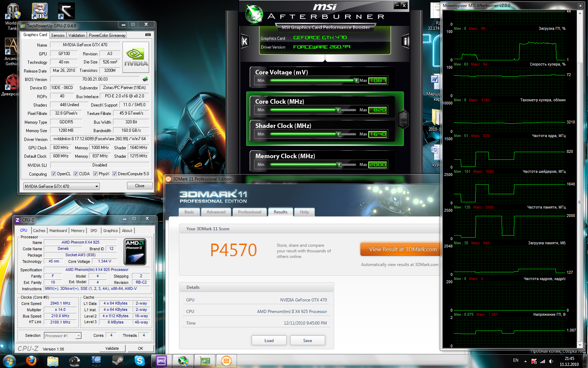Toggle the DirectCompute 5.0 checkbox

(x=114, y=174)
